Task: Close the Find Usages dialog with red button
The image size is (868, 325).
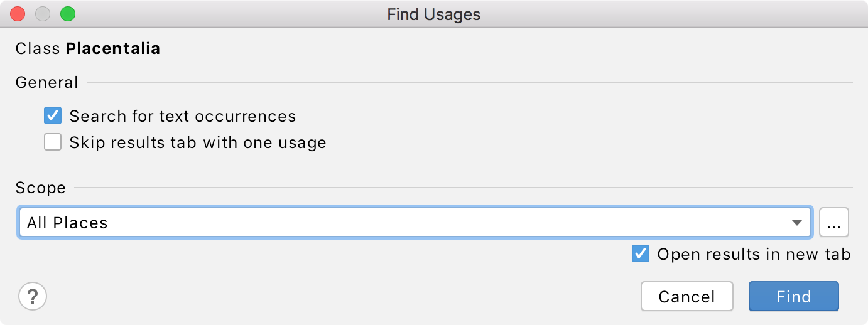Action: click(18, 14)
